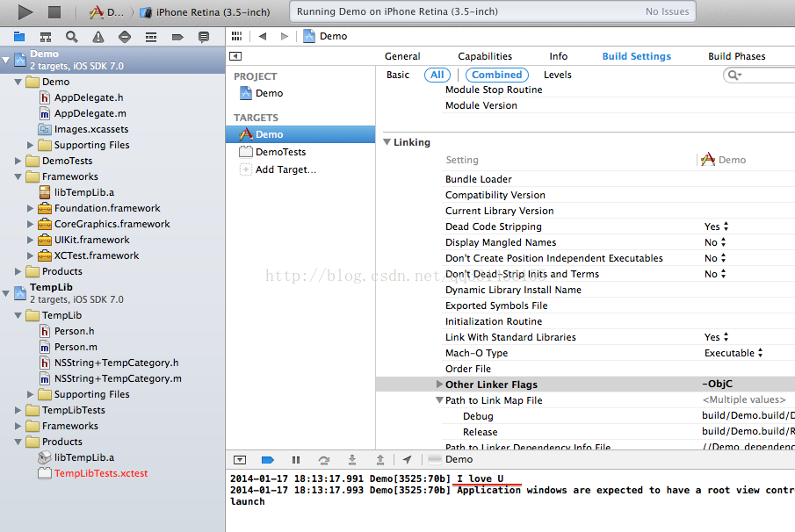Click the Simulate Location arrow icon
Screen dimensions: 795x532
coord(407,459)
